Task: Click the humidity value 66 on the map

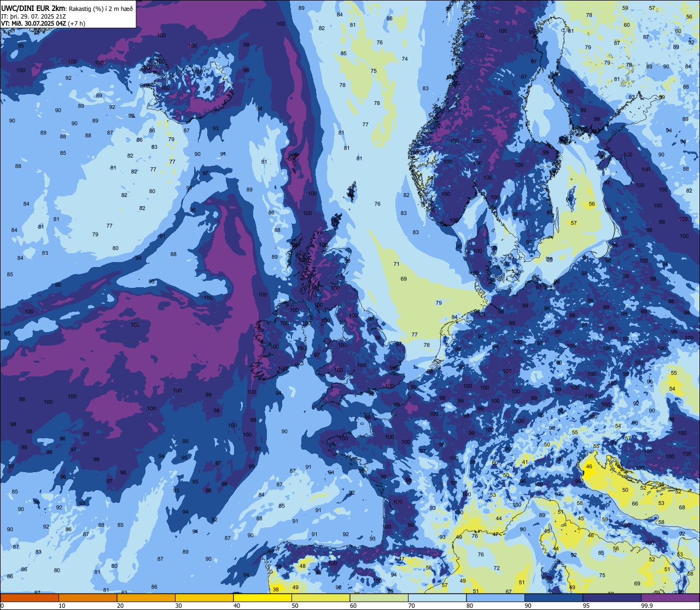Action: (635, 504)
